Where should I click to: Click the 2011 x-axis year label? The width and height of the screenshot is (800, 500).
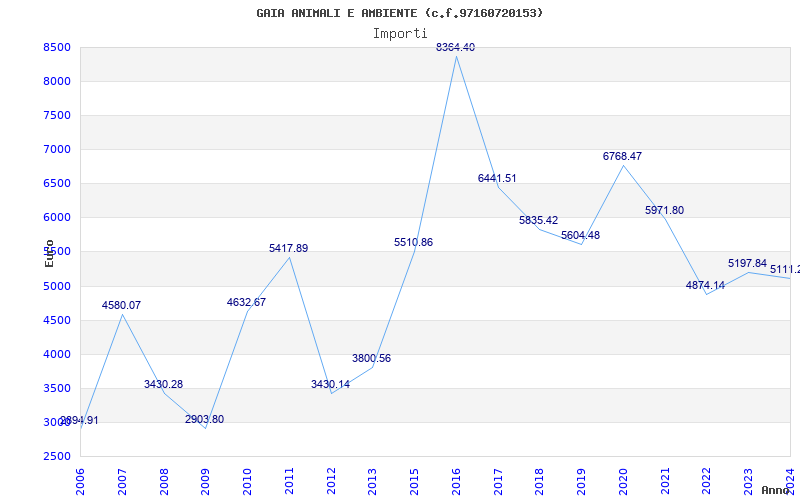pyautogui.click(x=289, y=482)
